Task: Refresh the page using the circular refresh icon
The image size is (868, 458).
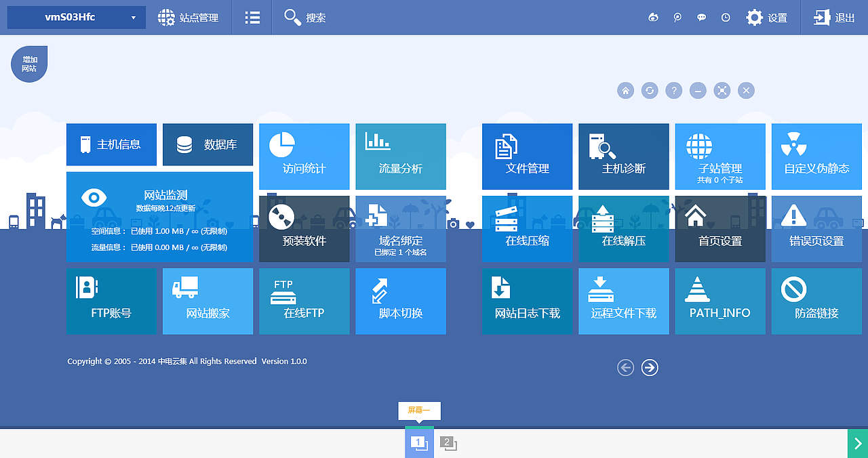Action: pyautogui.click(x=649, y=90)
